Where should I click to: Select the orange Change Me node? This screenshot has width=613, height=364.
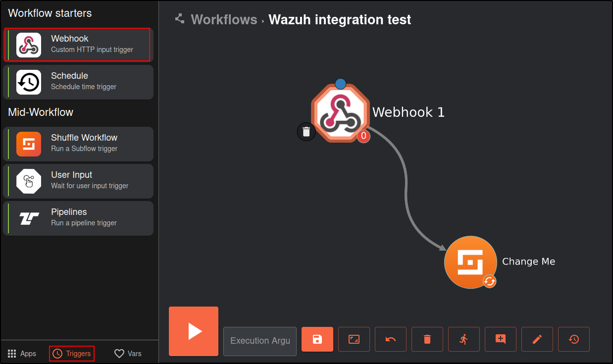pos(470,262)
